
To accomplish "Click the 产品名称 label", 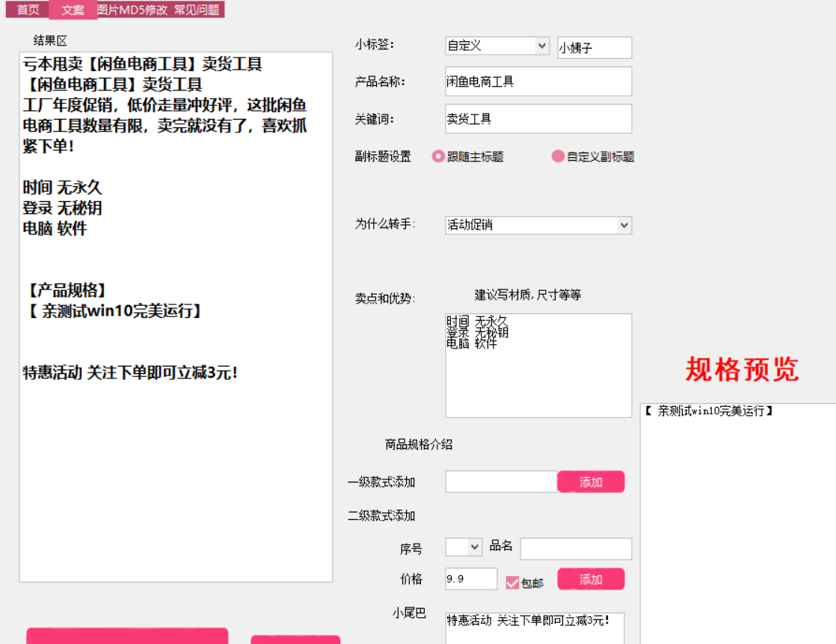I will click(x=380, y=82).
